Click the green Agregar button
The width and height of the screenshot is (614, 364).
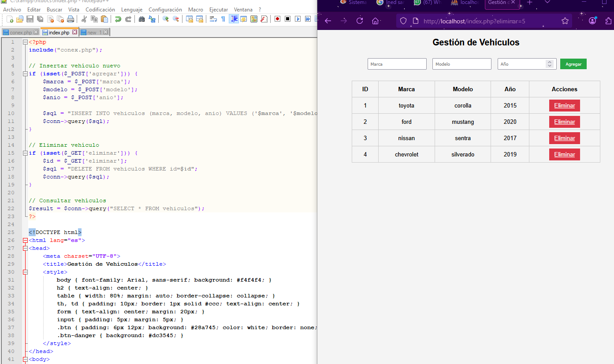click(573, 64)
